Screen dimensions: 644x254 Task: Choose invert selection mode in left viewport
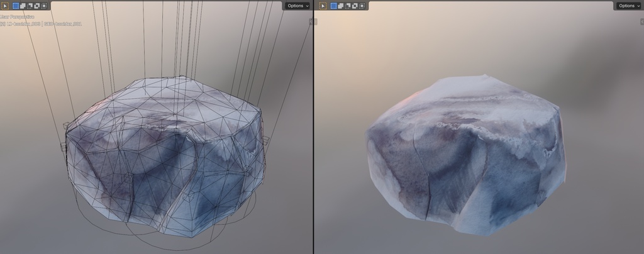[36, 6]
